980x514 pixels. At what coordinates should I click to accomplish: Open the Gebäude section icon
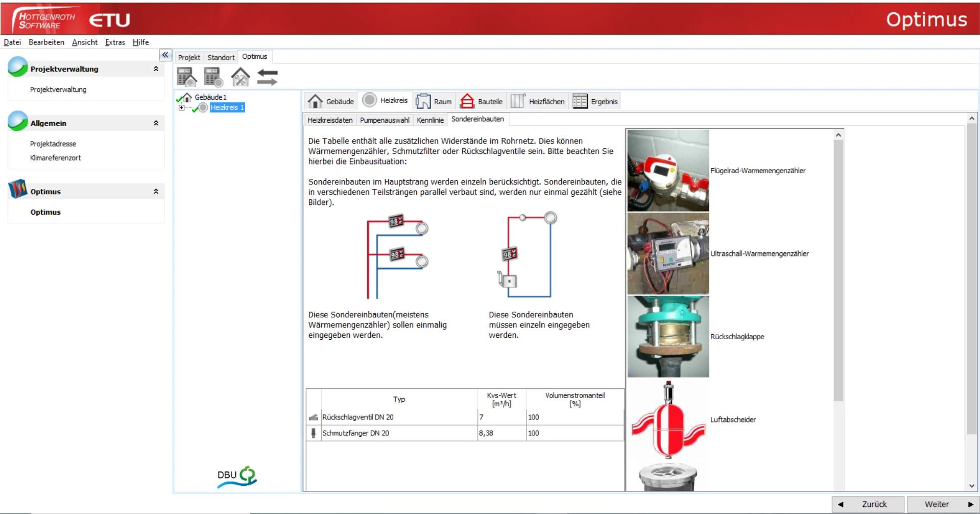315,101
